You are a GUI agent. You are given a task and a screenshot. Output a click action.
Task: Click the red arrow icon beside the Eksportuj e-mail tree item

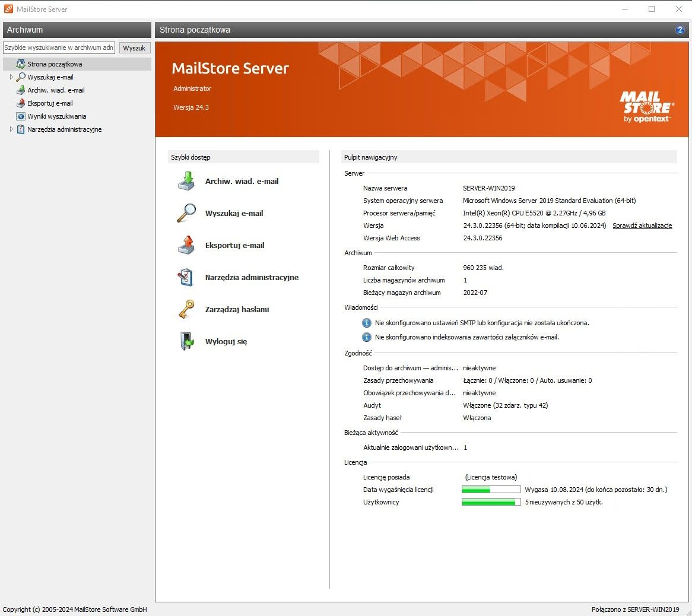(20, 103)
